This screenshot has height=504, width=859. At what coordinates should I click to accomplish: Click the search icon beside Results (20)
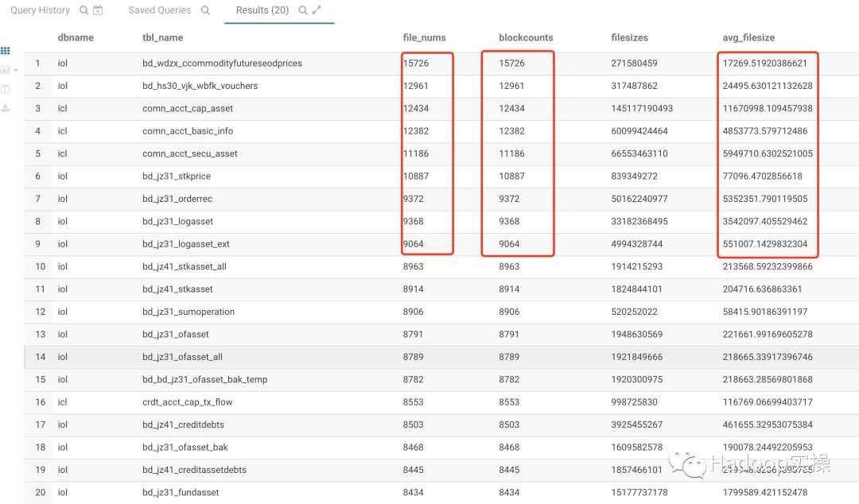[x=302, y=11]
